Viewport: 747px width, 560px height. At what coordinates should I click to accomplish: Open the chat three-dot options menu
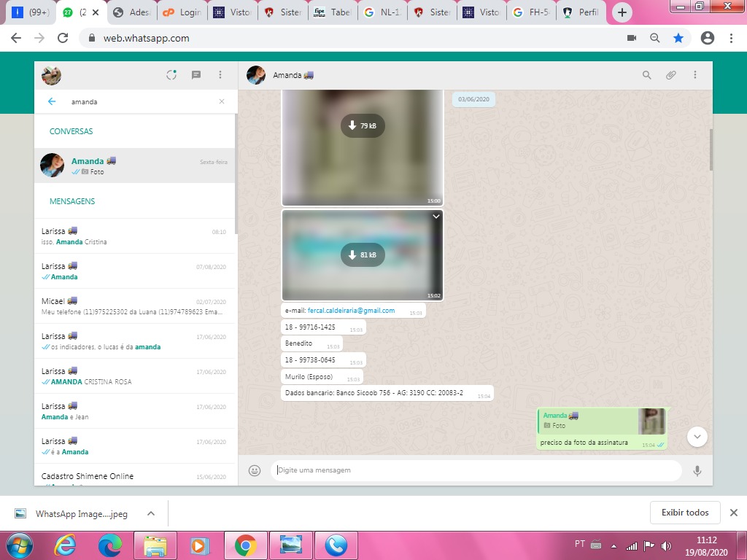coord(695,75)
